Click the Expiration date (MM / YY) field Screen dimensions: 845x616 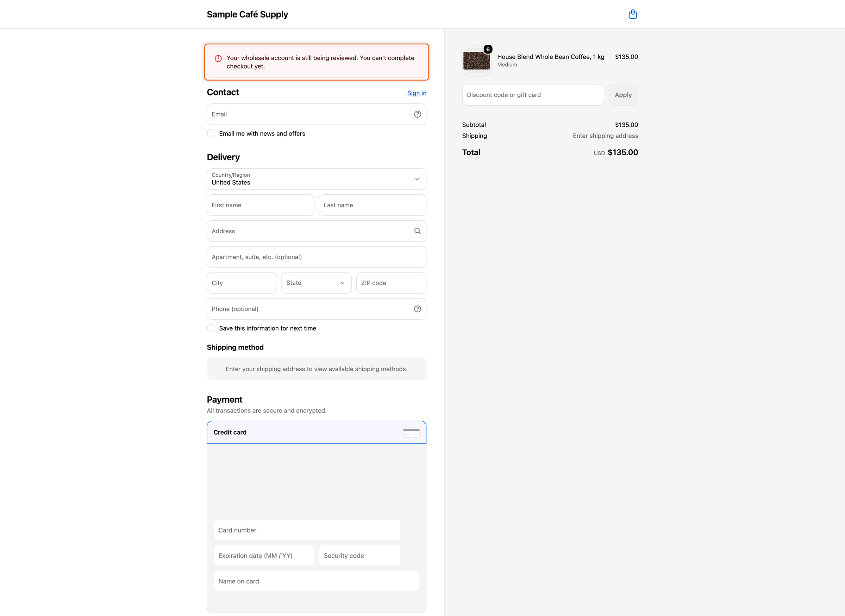tap(264, 555)
